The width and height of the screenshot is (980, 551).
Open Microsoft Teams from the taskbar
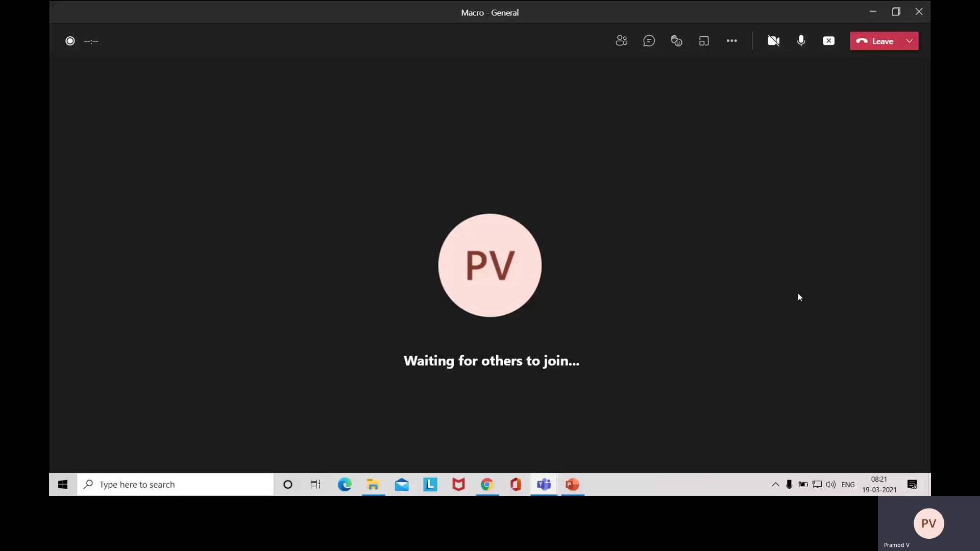(544, 484)
